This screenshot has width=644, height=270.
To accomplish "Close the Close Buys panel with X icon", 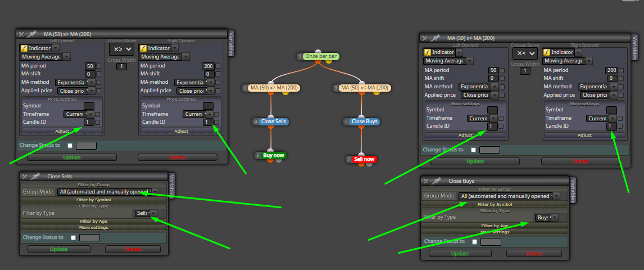I will 426,181.
